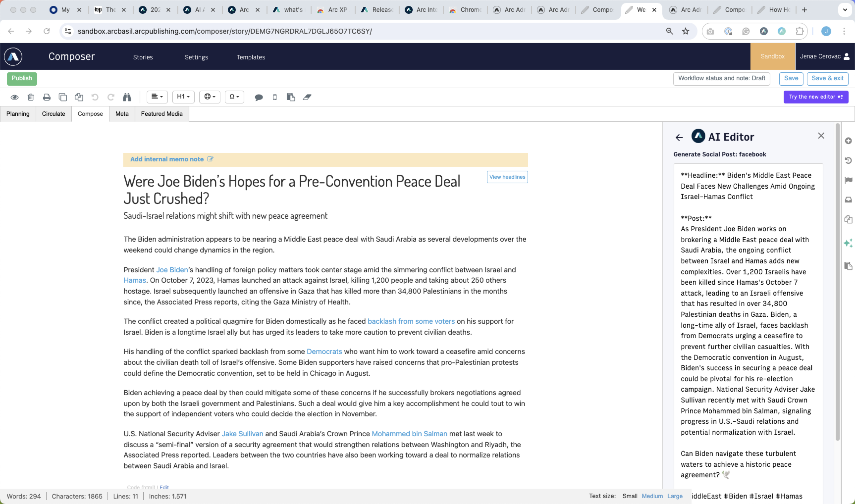Expand the lifebuoy dropdown in the toolbar
The height and width of the screenshot is (504, 855).
[x=210, y=97]
